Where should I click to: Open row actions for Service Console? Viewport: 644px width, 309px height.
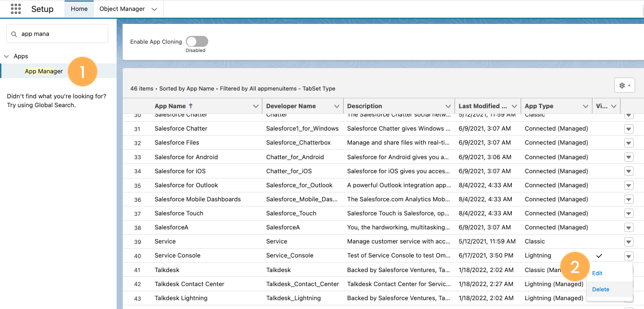(629, 256)
